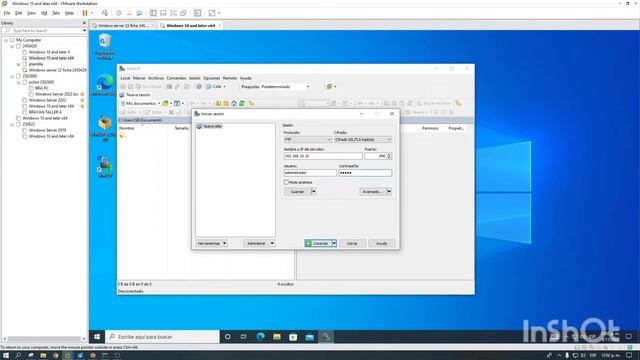The image size is (640, 360).
Task: Toggle the show library panel icon in VMware toolbar
Action: click(x=153, y=13)
